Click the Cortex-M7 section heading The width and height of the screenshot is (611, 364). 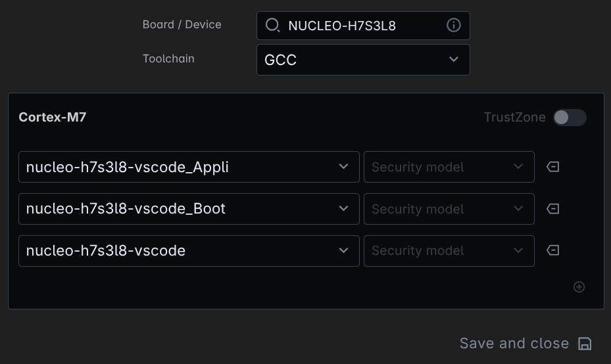(x=53, y=118)
